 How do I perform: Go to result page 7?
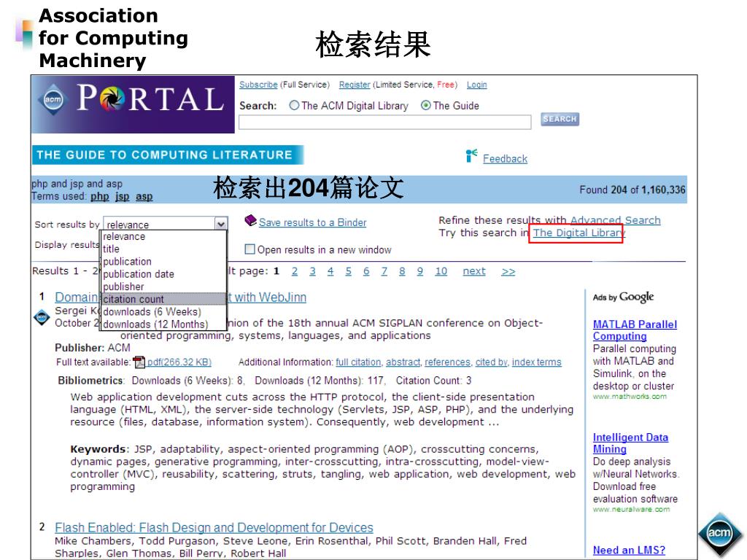(384, 271)
